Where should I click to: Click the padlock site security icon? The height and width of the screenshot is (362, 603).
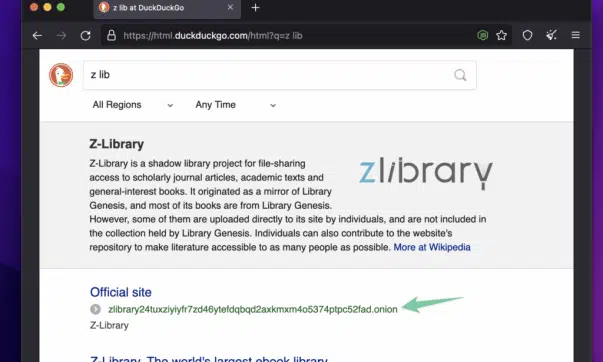112,36
